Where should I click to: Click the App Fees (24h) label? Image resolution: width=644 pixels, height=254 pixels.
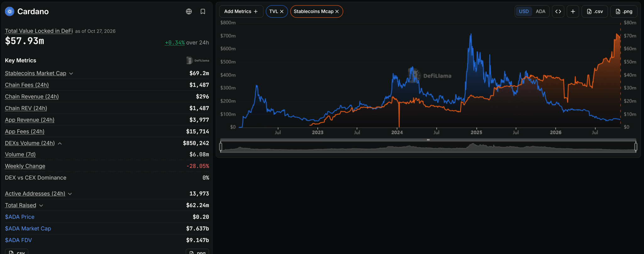[x=25, y=132]
